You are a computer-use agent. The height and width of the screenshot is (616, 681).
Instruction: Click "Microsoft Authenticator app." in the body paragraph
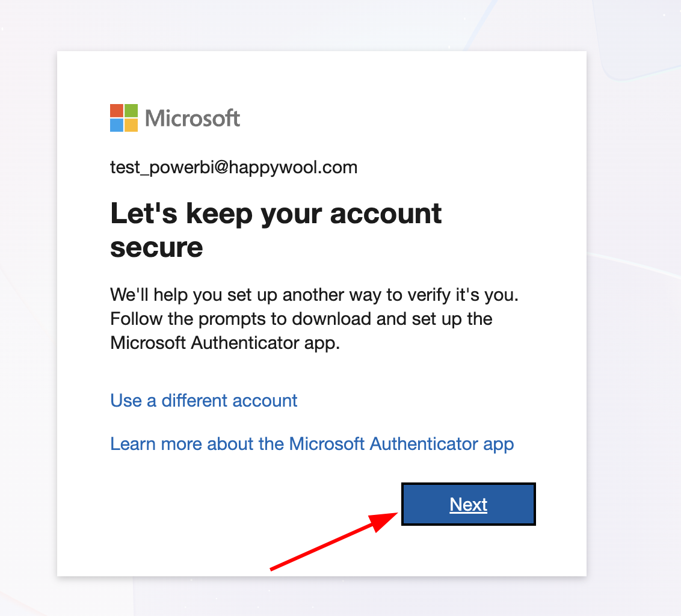click(x=225, y=343)
